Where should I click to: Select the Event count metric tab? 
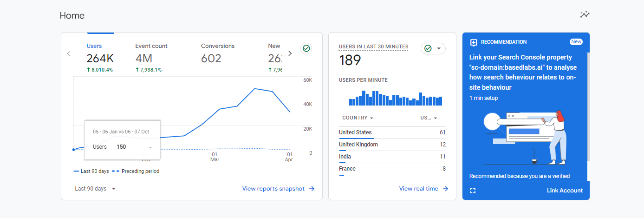pos(151,58)
